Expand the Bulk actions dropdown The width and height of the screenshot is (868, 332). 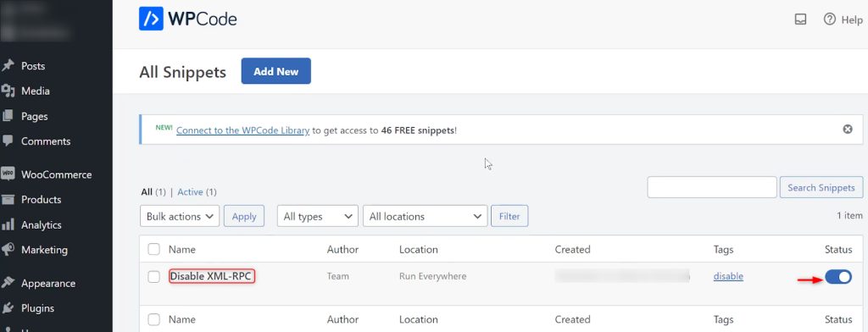click(x=180, y=216)
